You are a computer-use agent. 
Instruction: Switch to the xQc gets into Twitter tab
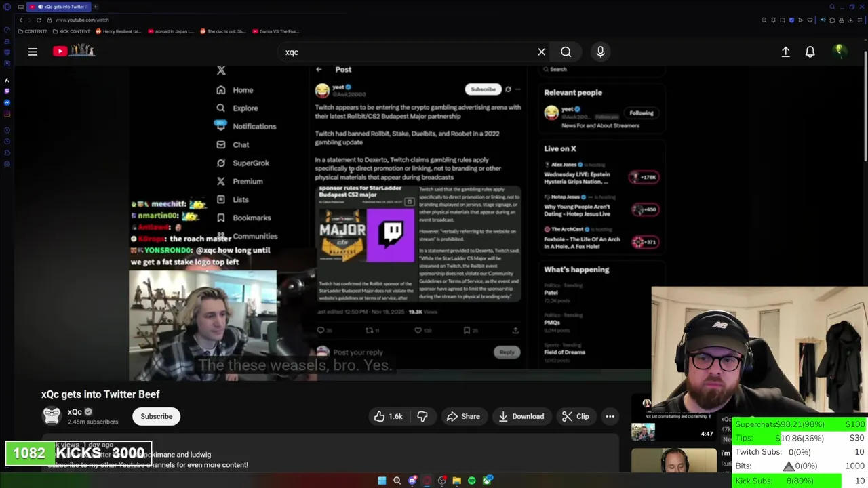60,7
